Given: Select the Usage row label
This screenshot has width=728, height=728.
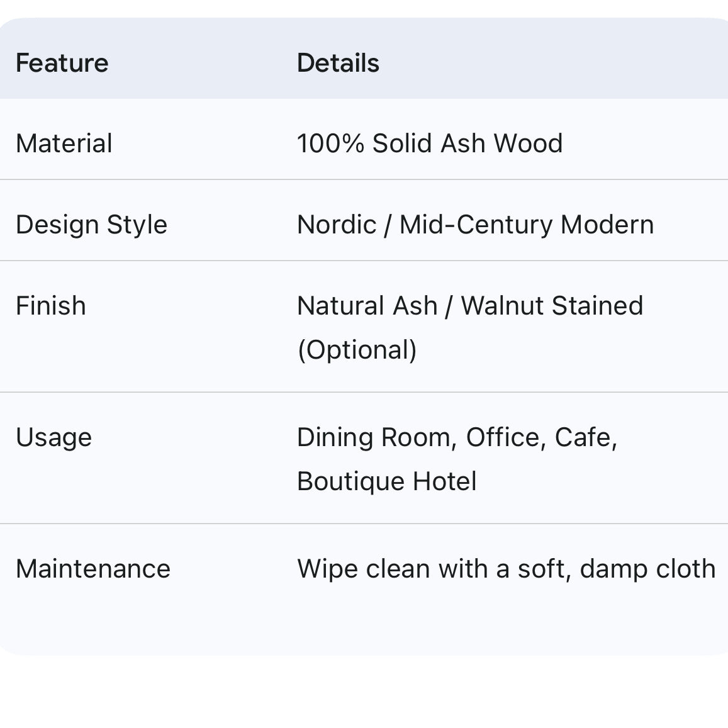Looking at the screenshot, I should [x=53, y=437].
